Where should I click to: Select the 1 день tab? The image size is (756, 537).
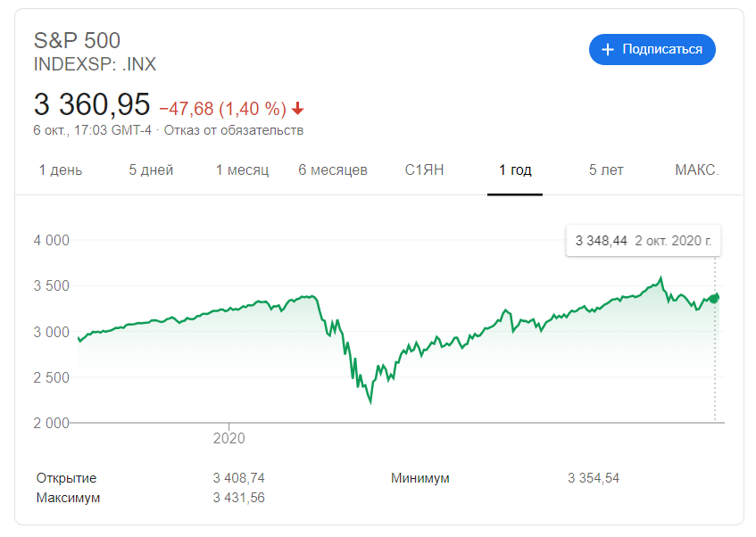[61, 170]
